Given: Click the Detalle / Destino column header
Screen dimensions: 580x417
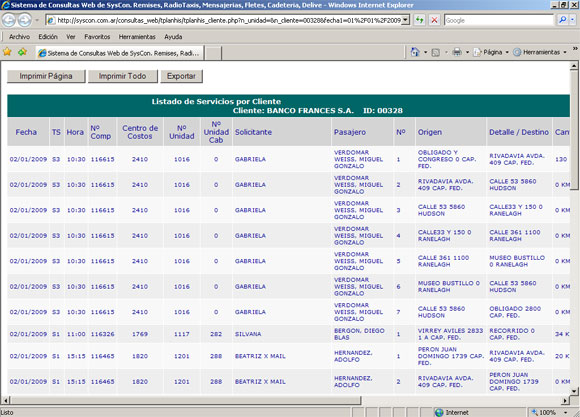Looking at the screenshot, I should coord(519,132).
